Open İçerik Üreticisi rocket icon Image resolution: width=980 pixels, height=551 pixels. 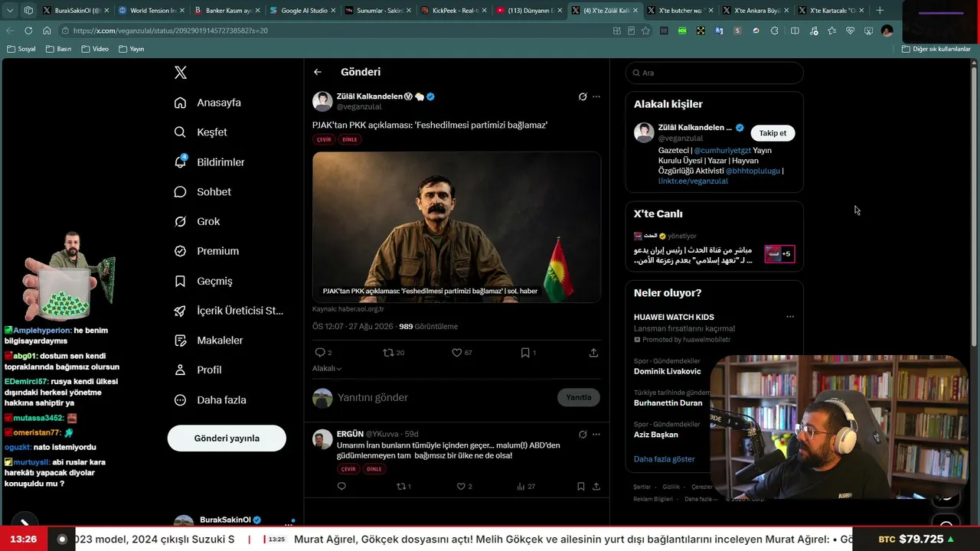pyautogui.click(x=180, y=311)
